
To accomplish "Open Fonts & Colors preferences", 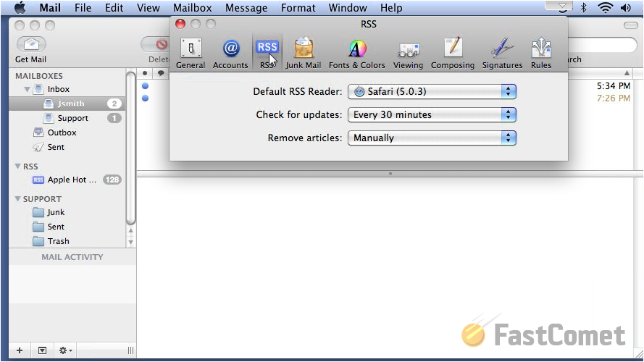I will coord(357,54).
